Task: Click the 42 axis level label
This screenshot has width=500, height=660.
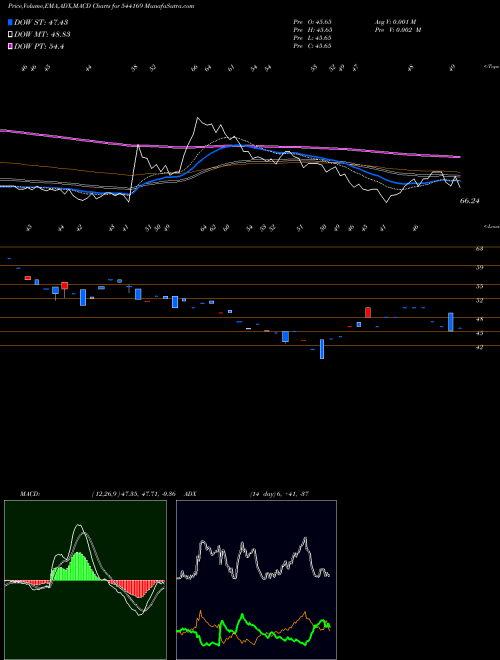Action: 479,347
